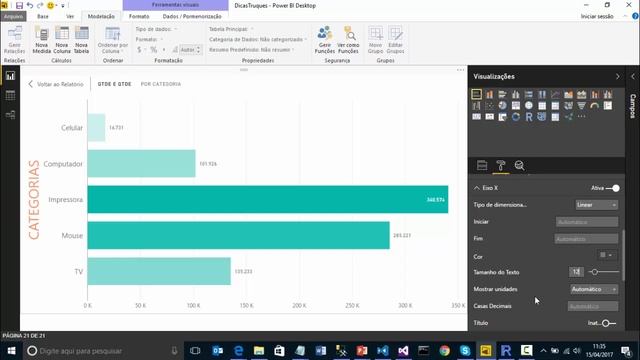
Task: Click Voltar ao Relatório link
Action: point(56,84)
